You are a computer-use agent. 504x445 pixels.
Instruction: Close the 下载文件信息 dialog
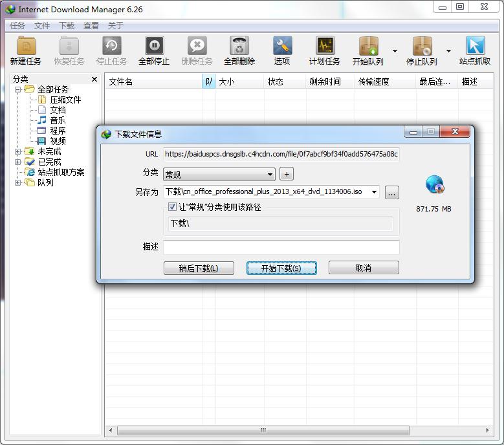(455, 132)
